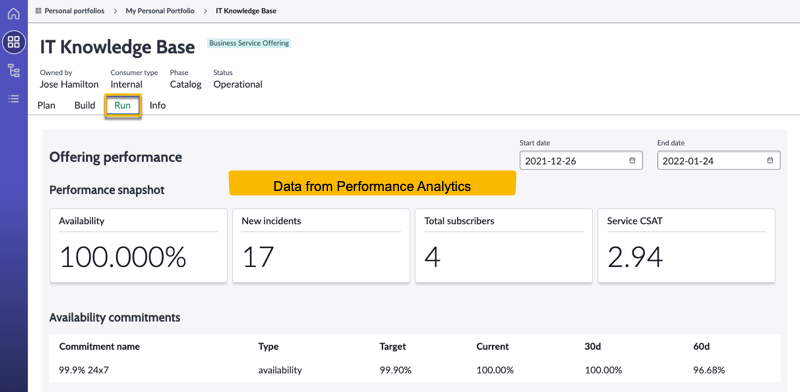Click the IT Knowledge Base breadcrumb
800x392 pixels.
246,11
